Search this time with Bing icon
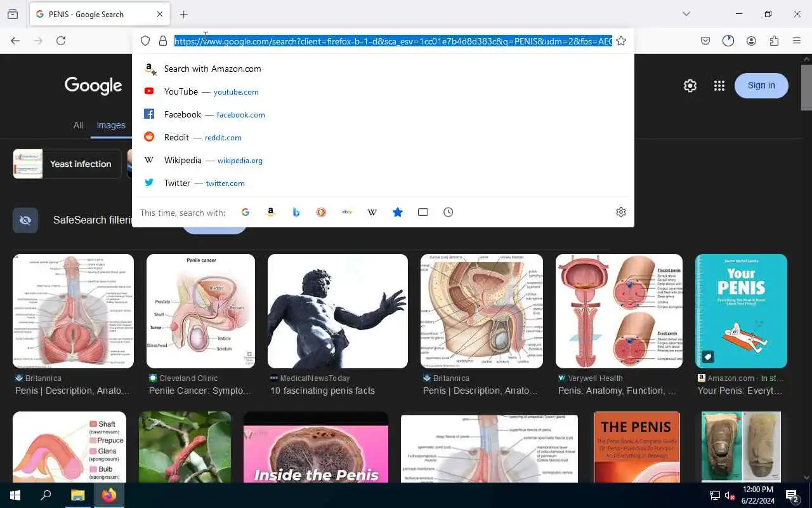The height and width of the screenshot is (508, 812). click(296, 212)
